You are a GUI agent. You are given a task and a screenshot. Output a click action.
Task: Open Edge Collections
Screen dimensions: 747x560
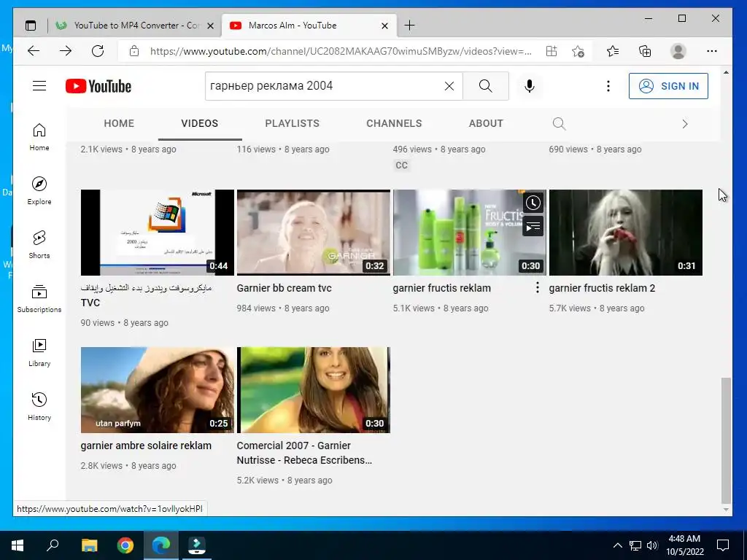[645, 51]
